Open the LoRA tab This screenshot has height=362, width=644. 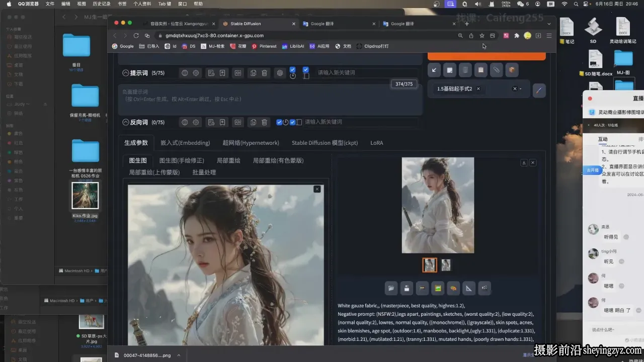tap(377, 143)
